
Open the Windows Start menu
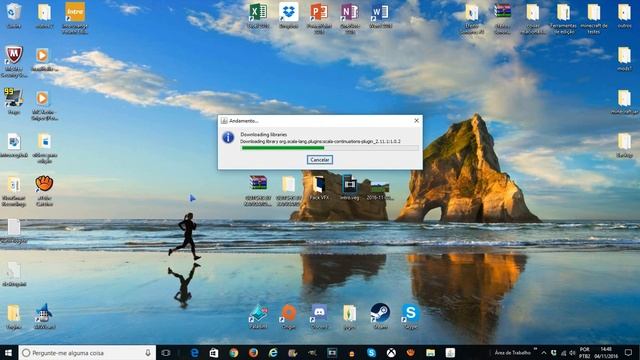pos(8,353)
